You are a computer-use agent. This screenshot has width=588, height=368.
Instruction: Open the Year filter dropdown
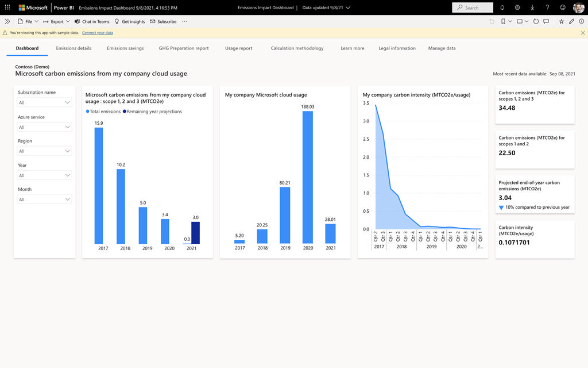click(x=44, y=175)
